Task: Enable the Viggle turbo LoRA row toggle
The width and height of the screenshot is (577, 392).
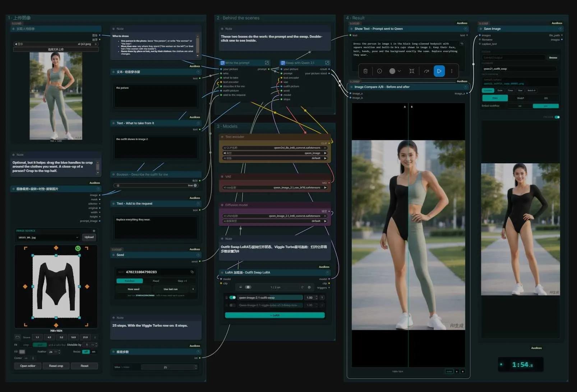Action: coord(232,305)
